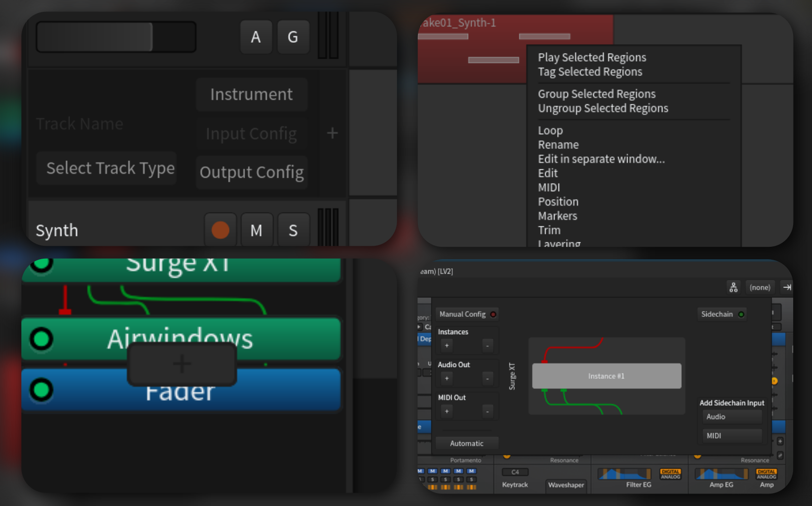Click the Track Name field

(x=80, y=124)
